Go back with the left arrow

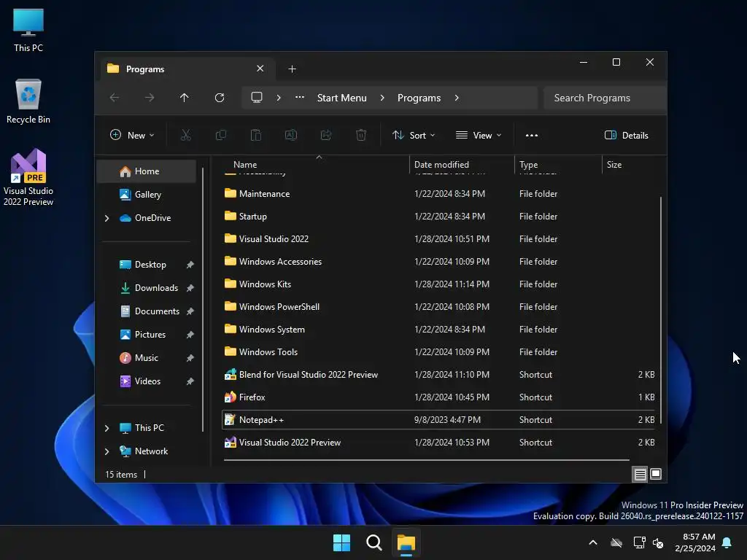[115, 98]
